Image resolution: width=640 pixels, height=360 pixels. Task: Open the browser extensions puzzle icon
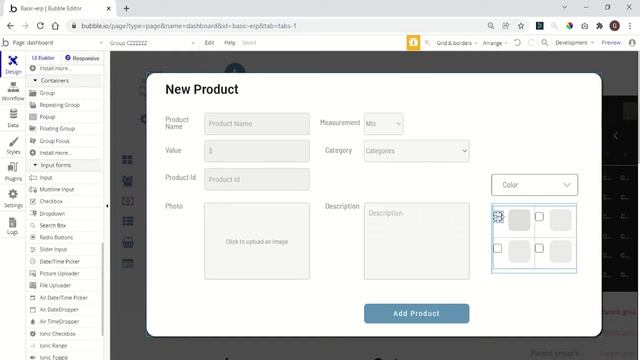[x=600, y=26]
